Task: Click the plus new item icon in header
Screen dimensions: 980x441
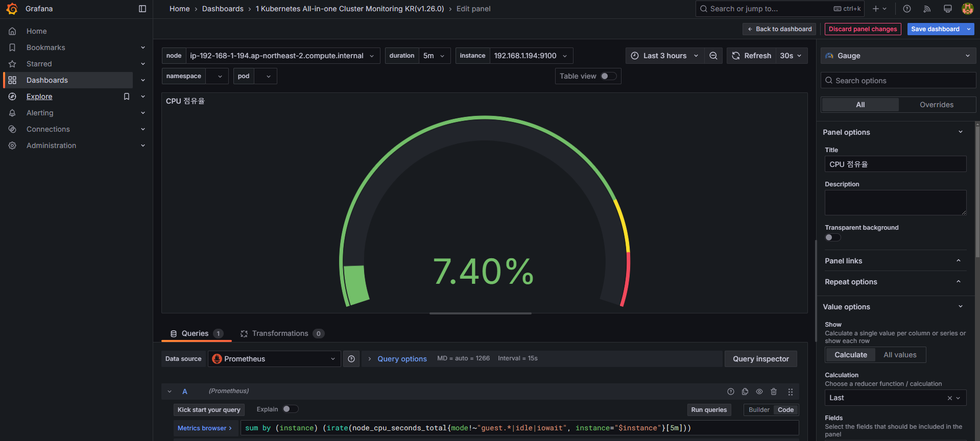Action: (879, 9)
